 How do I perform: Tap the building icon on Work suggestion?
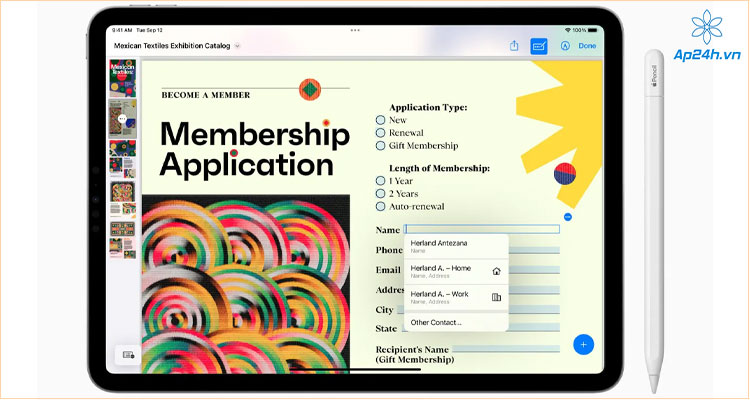click(x=496, y=297)
